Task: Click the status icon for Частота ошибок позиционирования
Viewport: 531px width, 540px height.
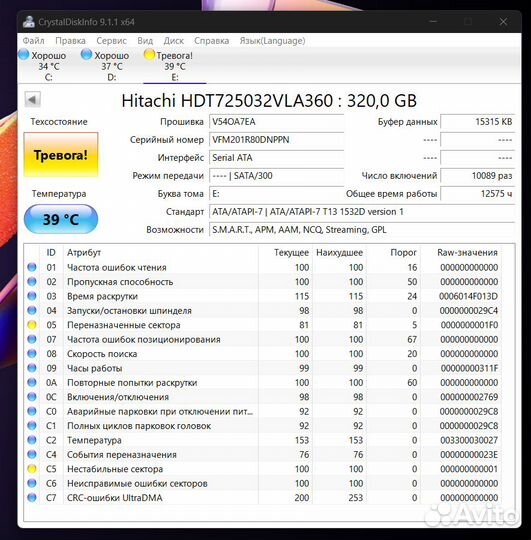Action: [x=32, y=339]
